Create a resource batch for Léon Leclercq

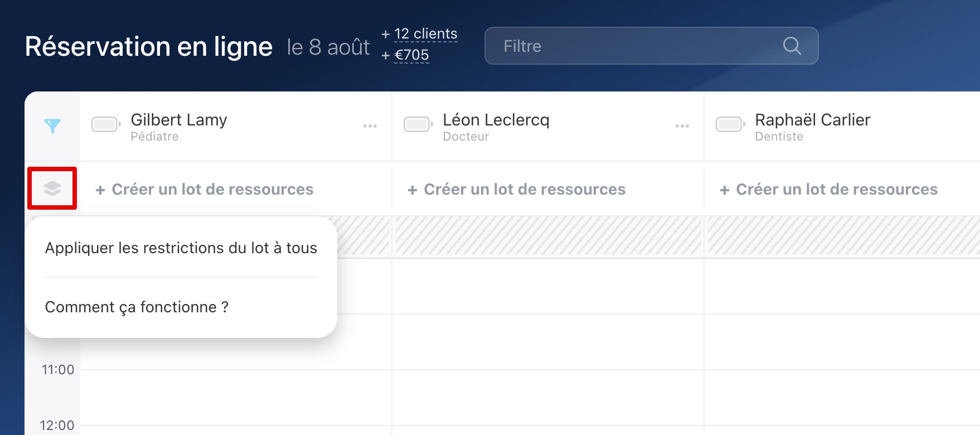pyautogui.click(x=517, y=190)
